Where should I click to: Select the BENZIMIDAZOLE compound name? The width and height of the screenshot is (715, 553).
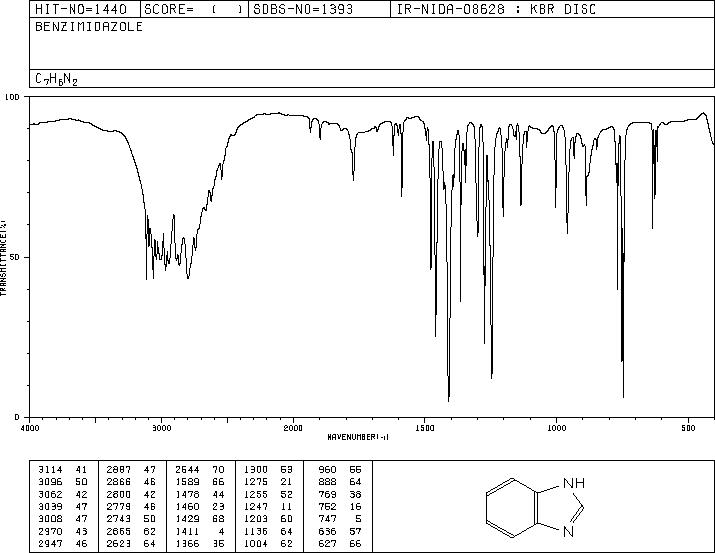pos(89,27)
